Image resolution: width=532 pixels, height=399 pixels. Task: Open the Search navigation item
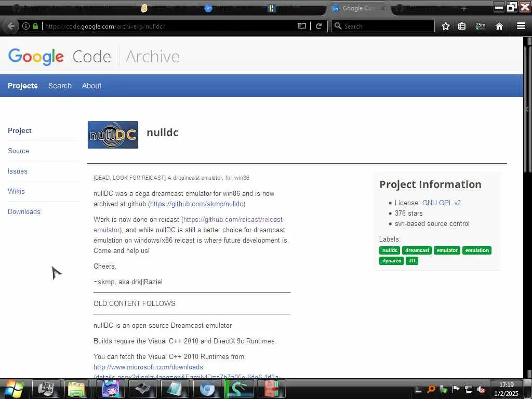pos(60,86)
